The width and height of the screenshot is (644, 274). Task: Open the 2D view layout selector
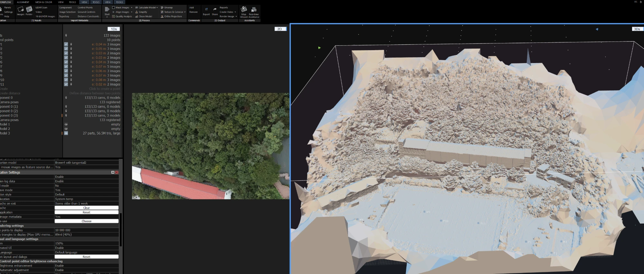click(x=280, y=29)
